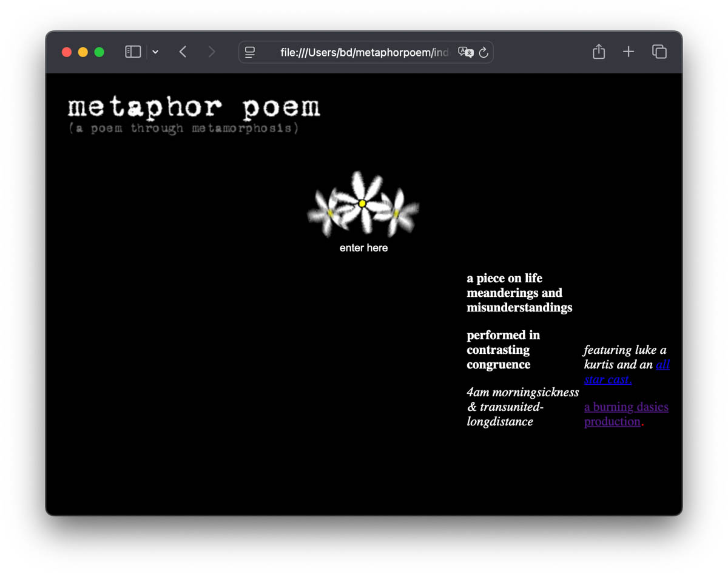Add a new tab with plus icon
Screen dimensions: 728x576
tap(629, 52)
